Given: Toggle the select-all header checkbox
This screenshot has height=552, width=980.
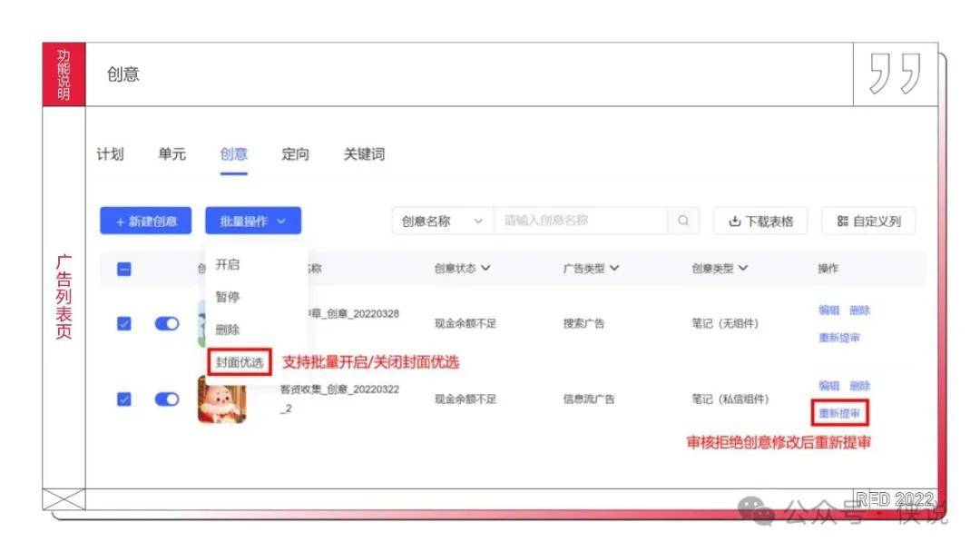Looking at the screenshot, I should [x=123, y=269].
